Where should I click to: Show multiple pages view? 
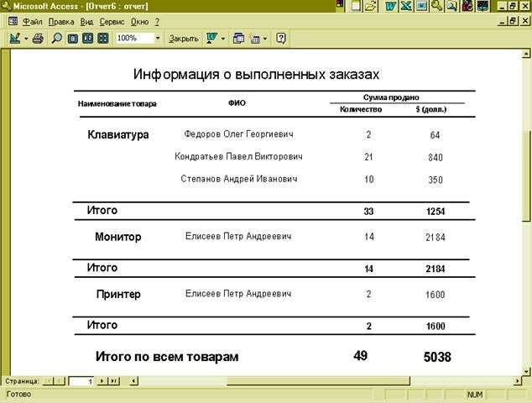click(103, 39)
